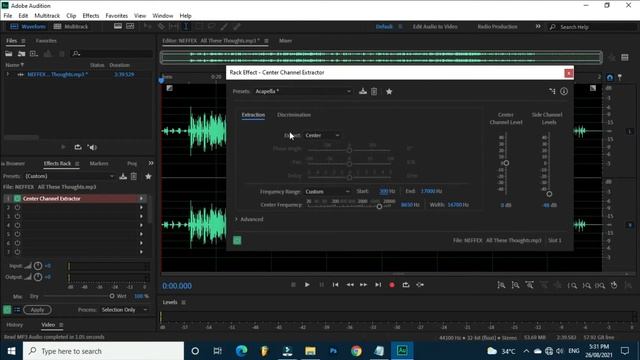The width and height of the screenshot is (640, 360).
Task: Toggle power button of rack slot 6
Action: (x=17, y=243)
